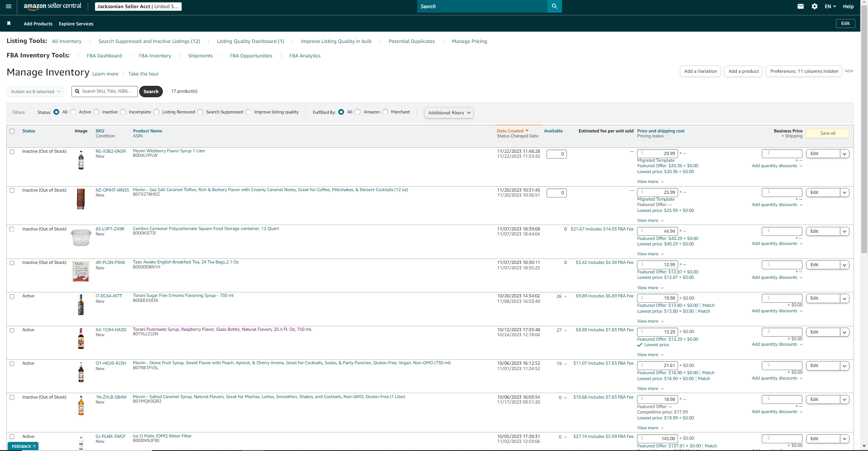Open the messages envelope icon

point(801,6)
